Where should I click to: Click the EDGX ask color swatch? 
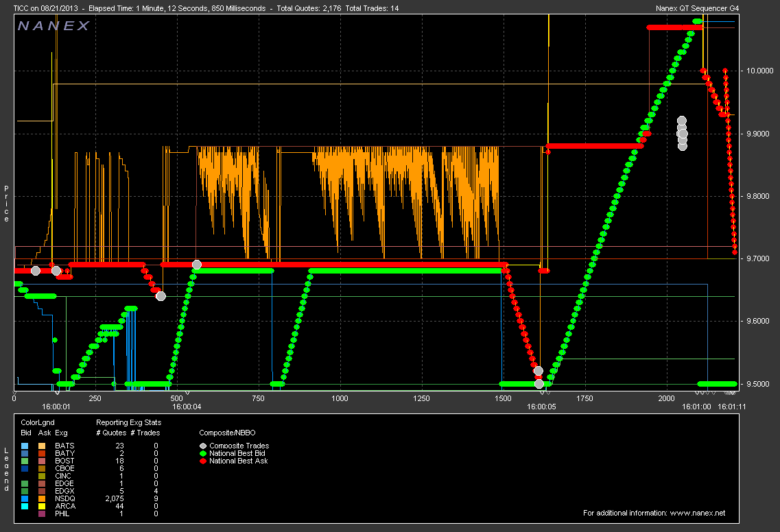42,491
